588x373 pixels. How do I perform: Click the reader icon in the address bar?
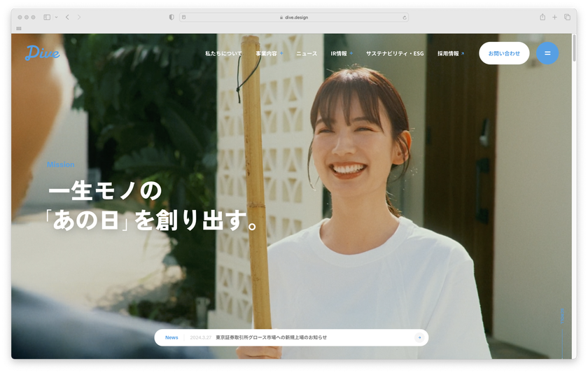(x=183, y=17)
